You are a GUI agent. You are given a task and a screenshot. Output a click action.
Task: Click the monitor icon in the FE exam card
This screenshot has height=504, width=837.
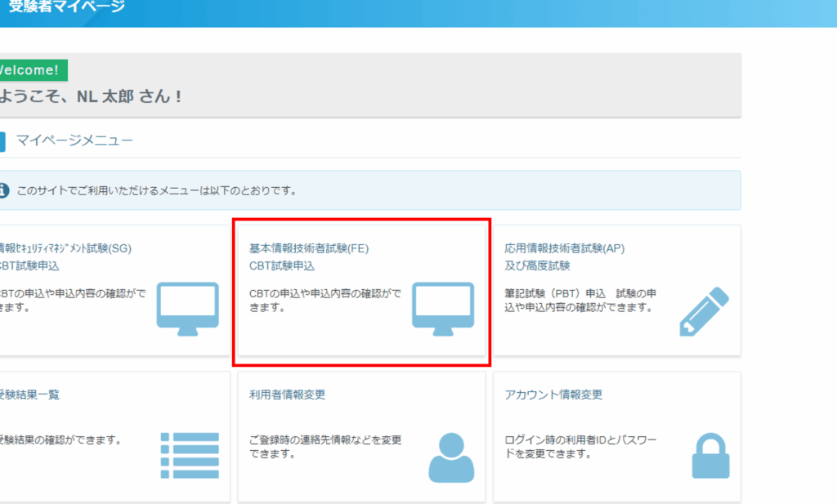pos(442,309)
